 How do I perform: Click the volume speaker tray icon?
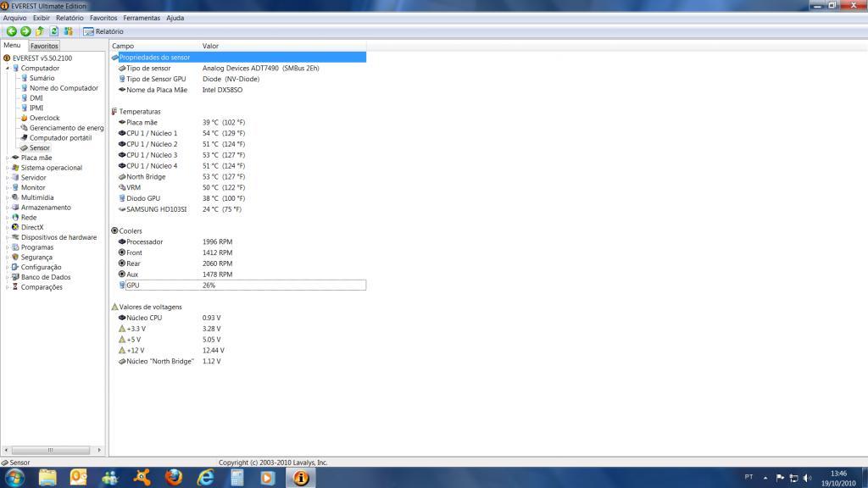point(808,478)
